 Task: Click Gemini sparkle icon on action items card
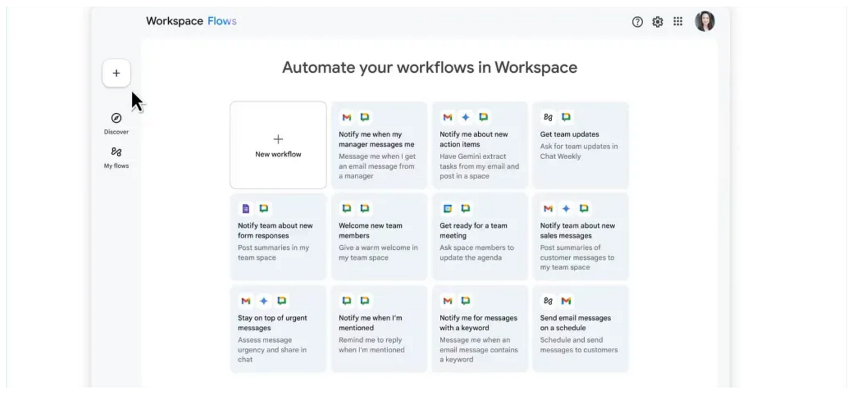point(466,117)
